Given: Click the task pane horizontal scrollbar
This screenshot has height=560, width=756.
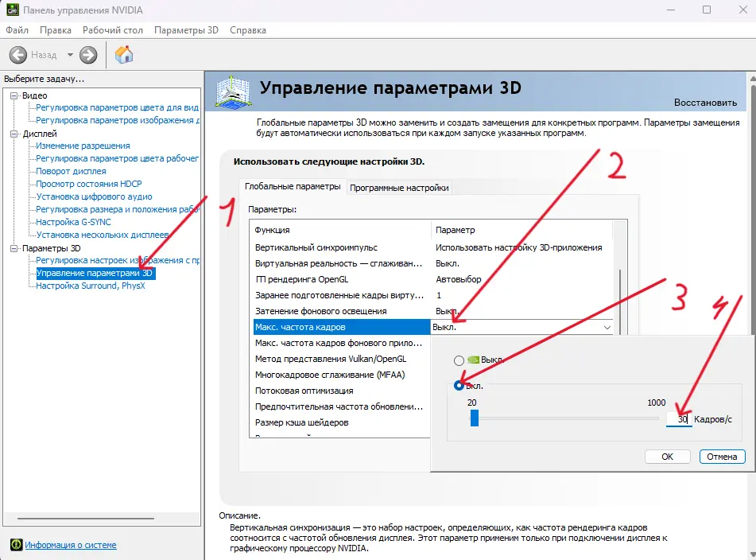Looking at the screenshot, I should (x=86, y=519).
